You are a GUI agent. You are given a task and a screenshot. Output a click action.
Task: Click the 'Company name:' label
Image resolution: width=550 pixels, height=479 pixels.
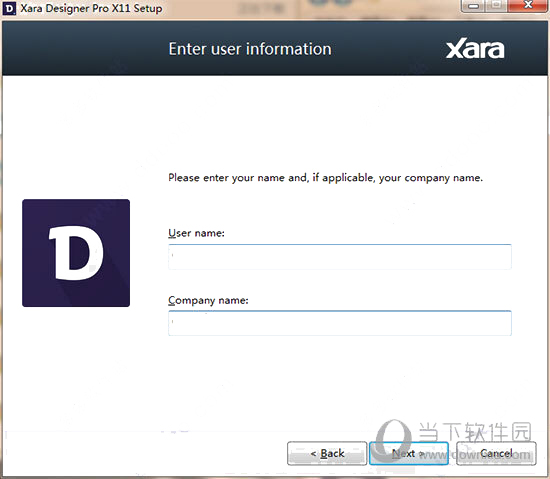pos(208,301)
